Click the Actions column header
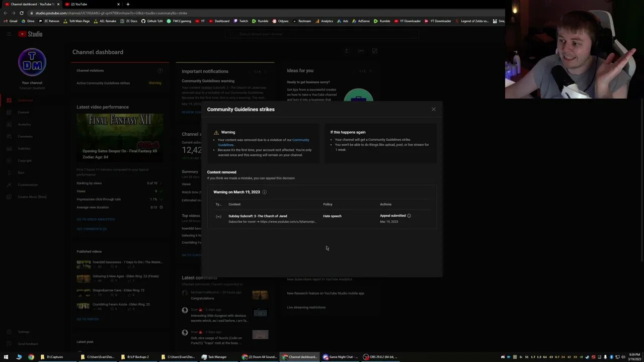 click(385, 204)
